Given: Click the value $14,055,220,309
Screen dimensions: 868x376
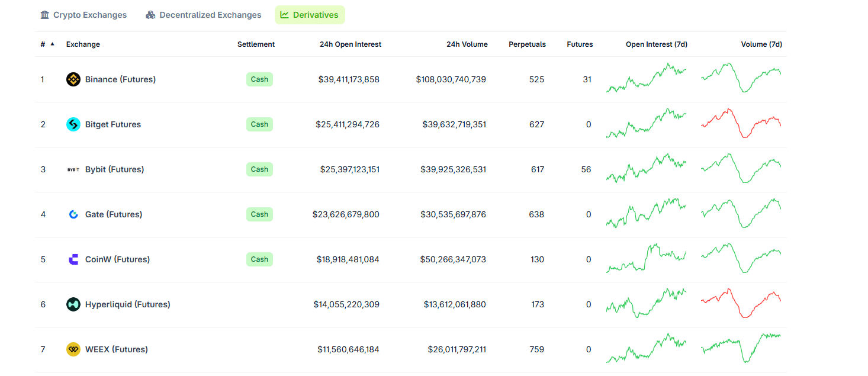Looking at the screenshot, I should tap(347, 304).
